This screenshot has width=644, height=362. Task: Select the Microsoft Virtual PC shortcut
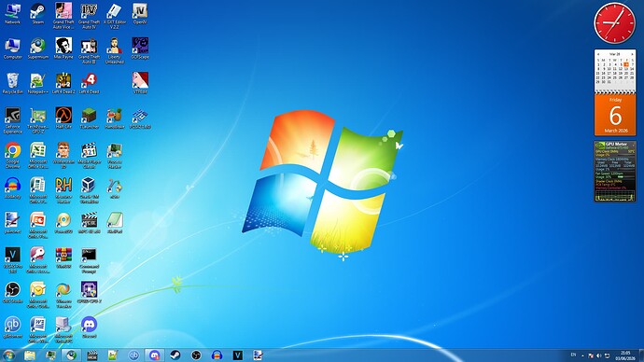(63, 329)
